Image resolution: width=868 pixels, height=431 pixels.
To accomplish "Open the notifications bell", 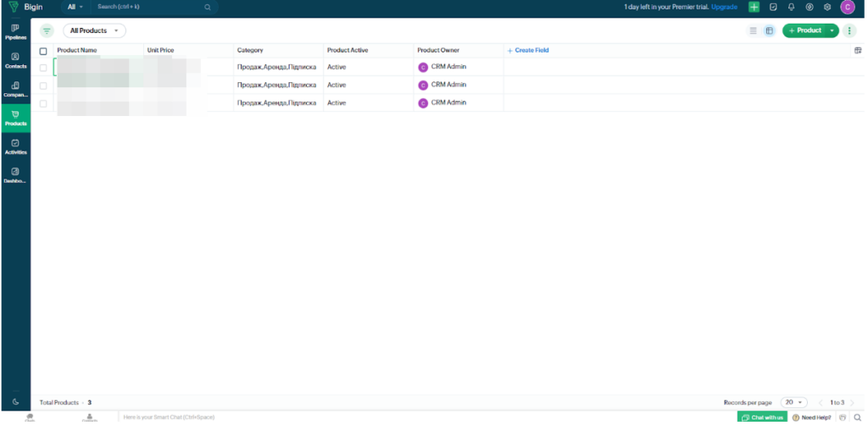I will click(791, 7).
